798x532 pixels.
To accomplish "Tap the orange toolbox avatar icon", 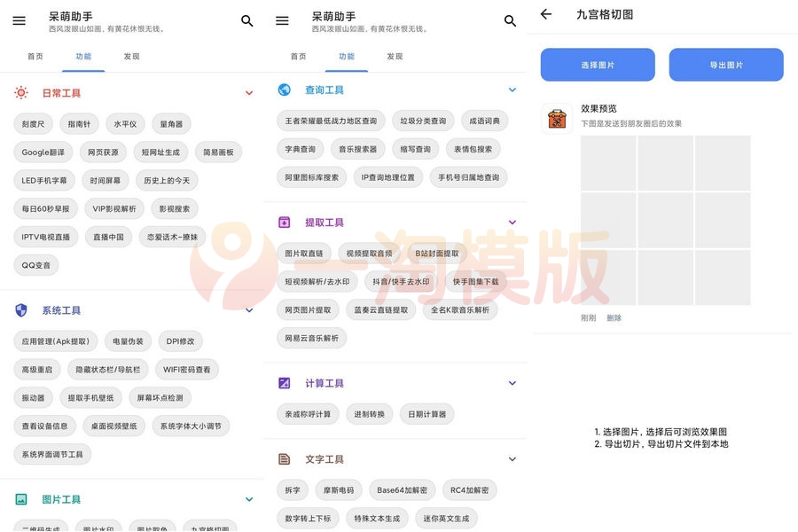I will coord(558,119).
